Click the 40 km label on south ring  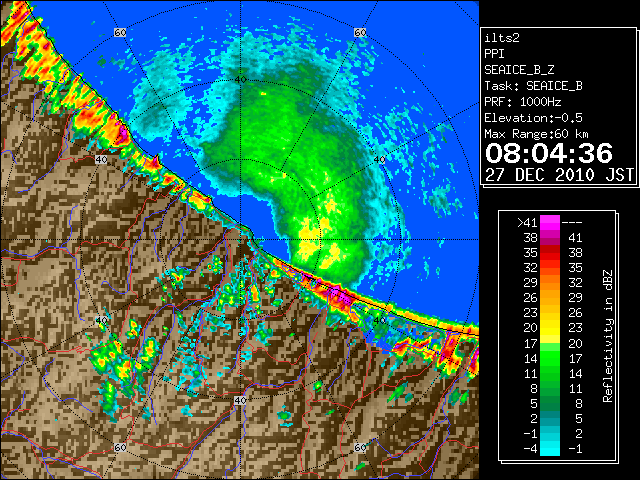[x=240, y=400]
